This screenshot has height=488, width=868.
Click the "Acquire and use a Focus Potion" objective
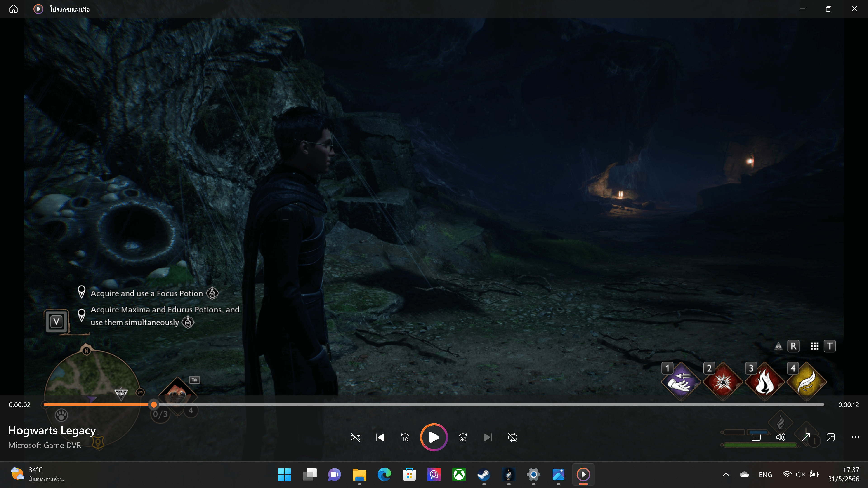tap(146, 293)
